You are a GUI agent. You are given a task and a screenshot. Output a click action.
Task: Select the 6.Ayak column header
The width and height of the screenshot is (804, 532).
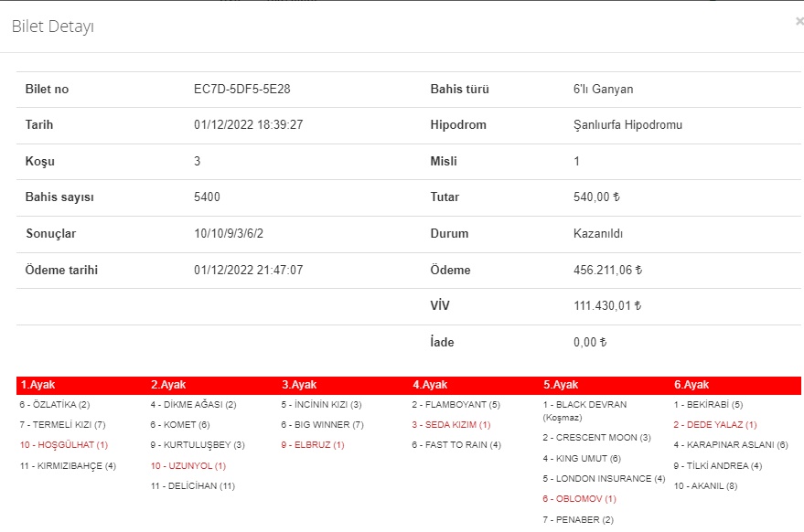[692, 385]
